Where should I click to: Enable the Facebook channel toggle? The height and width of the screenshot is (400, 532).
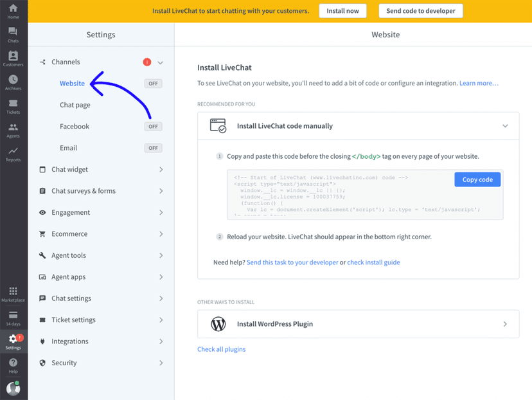[x=153, y=127]
